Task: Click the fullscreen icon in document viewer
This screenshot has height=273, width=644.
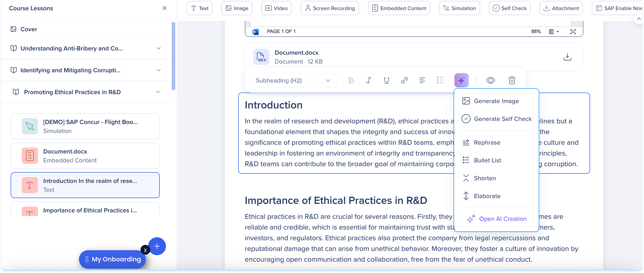Action: point(573,32)
